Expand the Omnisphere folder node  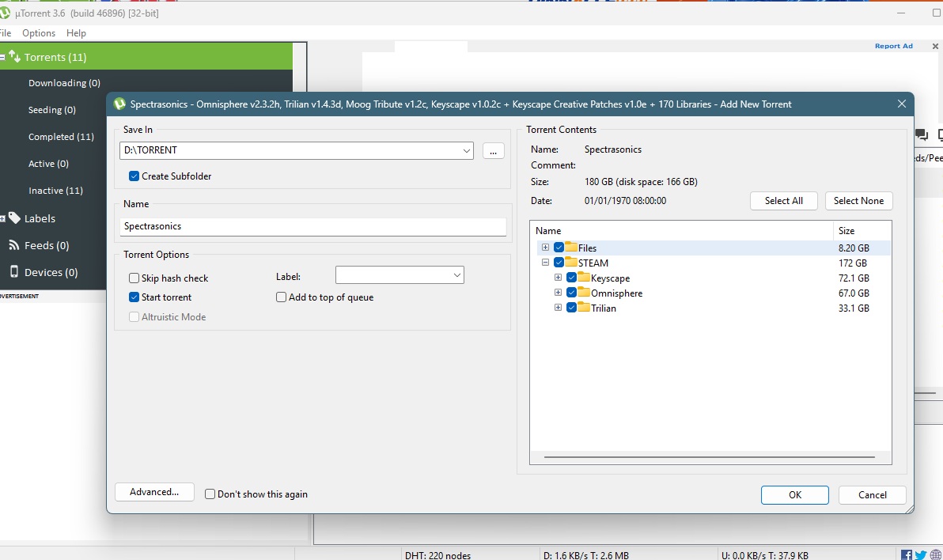[558, 293]
